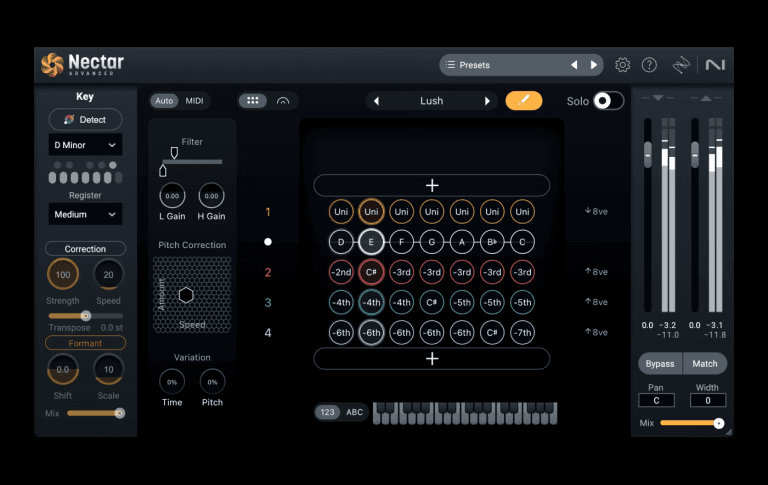This screenshot has height=485, width=768.
Task: Switch to the grid view icon
Action: click(253, 101)
